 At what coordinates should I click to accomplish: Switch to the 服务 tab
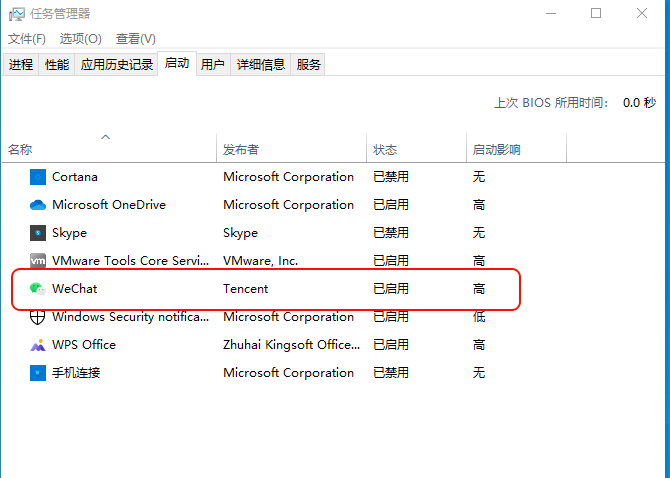pos(308,65)
